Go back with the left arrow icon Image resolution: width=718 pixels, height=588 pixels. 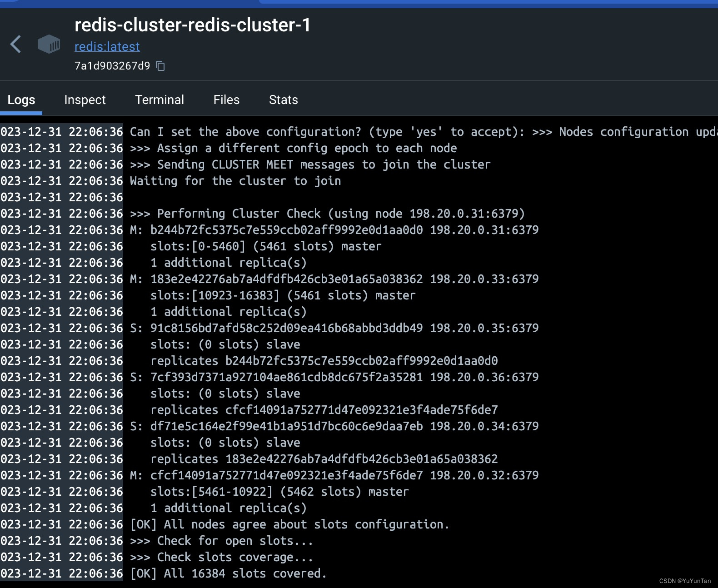tap(16, 45)
